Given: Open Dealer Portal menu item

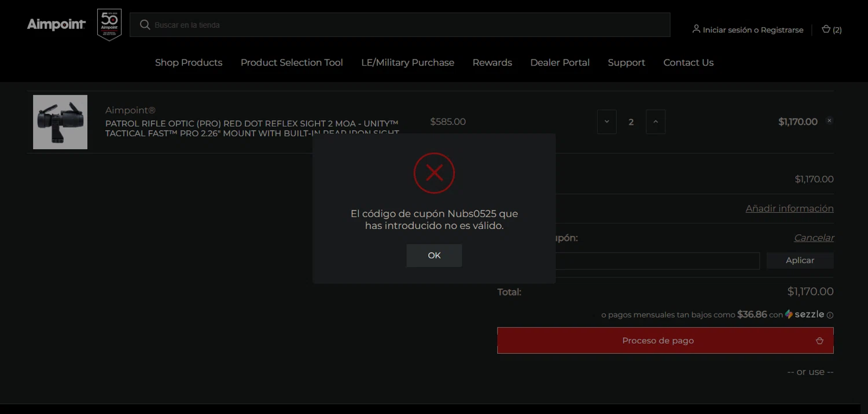Looking at the screenshot, I should click(x=560, y=62).
